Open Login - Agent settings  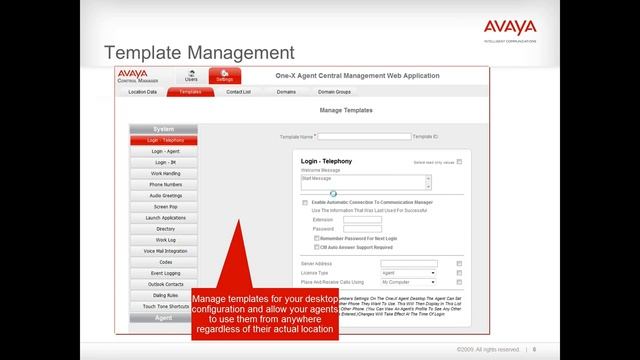[x=164, y=151]
